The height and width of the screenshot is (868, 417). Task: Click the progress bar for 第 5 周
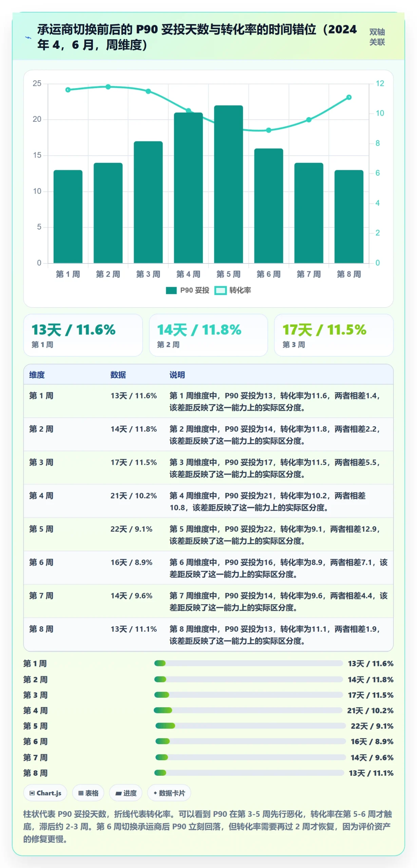251,726
